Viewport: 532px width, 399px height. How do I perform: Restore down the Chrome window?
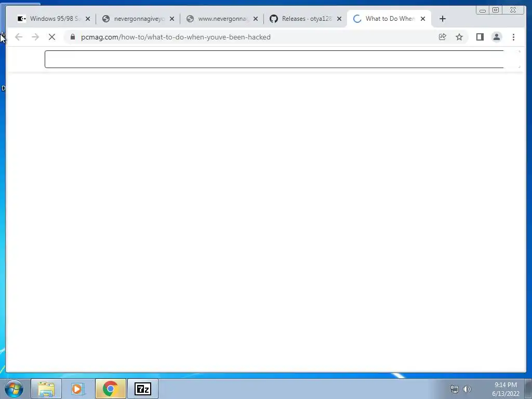(x=496, y=10)
